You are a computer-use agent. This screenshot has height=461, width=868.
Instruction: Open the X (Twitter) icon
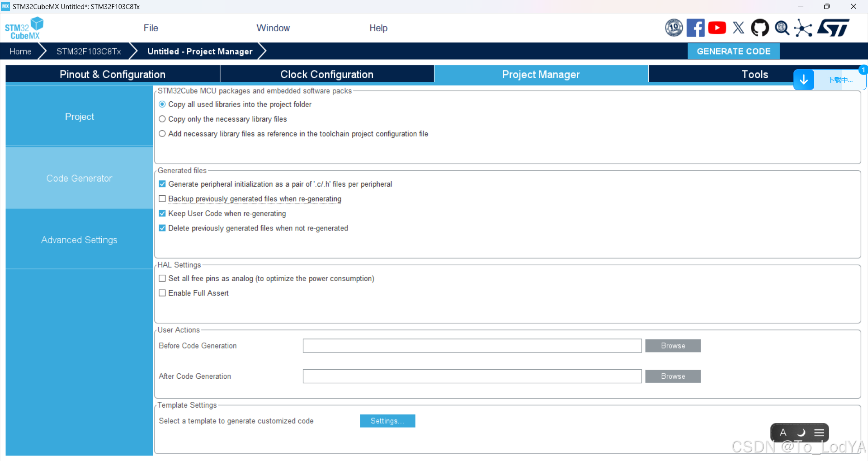tap(738, 28)
